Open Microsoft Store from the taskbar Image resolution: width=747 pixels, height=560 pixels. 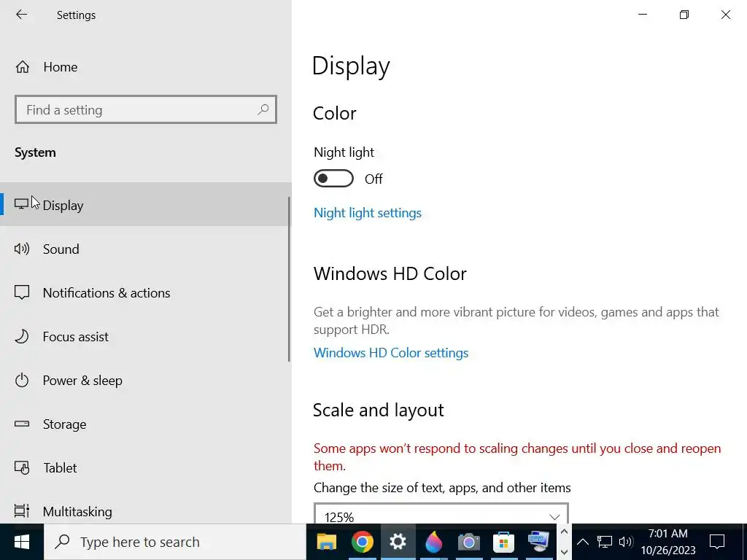coord(503,542)
